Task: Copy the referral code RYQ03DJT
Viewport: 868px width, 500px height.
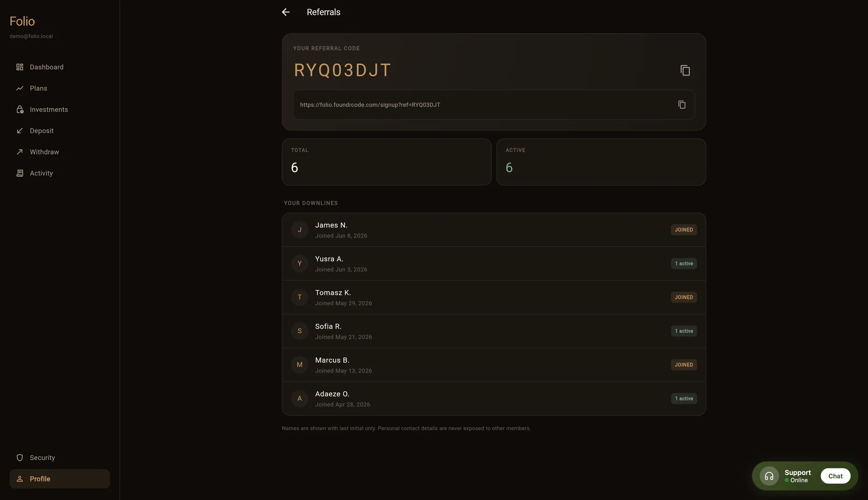Action: (x=685, y=71)
